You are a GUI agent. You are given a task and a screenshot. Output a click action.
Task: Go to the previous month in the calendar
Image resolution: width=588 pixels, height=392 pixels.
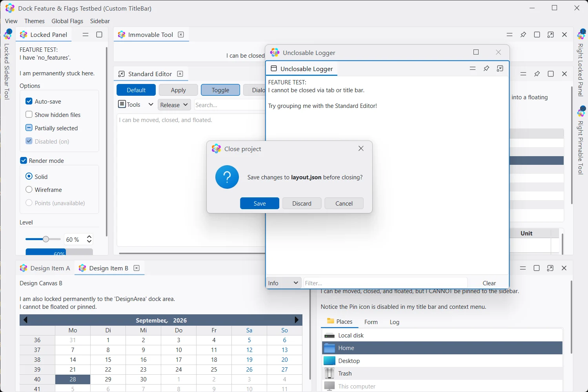pyautogui.click(x=25, y=320)
